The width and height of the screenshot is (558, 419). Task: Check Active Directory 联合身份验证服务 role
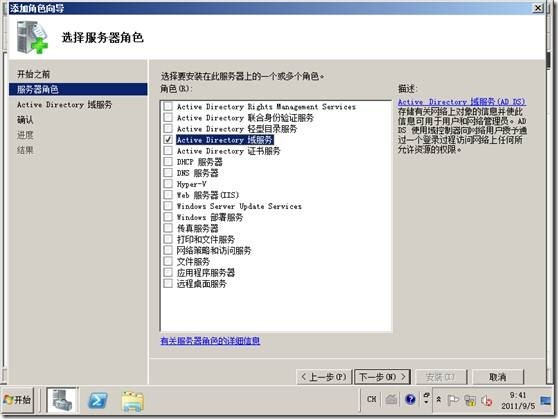[168, 117]
